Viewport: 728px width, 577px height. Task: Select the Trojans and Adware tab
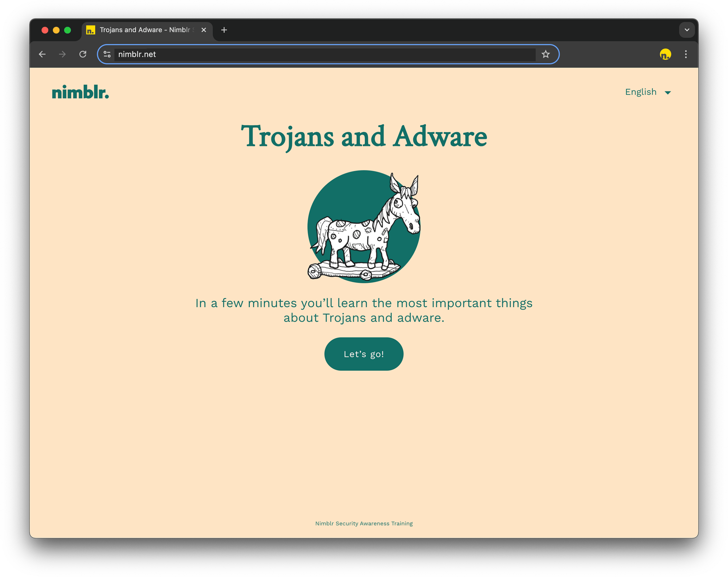tap(142, 30)
